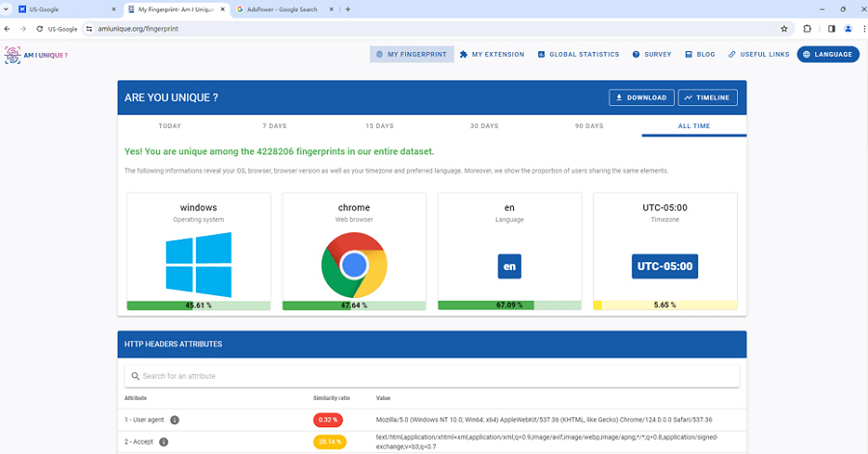Click the HTTP Headers Attributes heading
Screen dimensions: 868x454
(x=174, y=344)
